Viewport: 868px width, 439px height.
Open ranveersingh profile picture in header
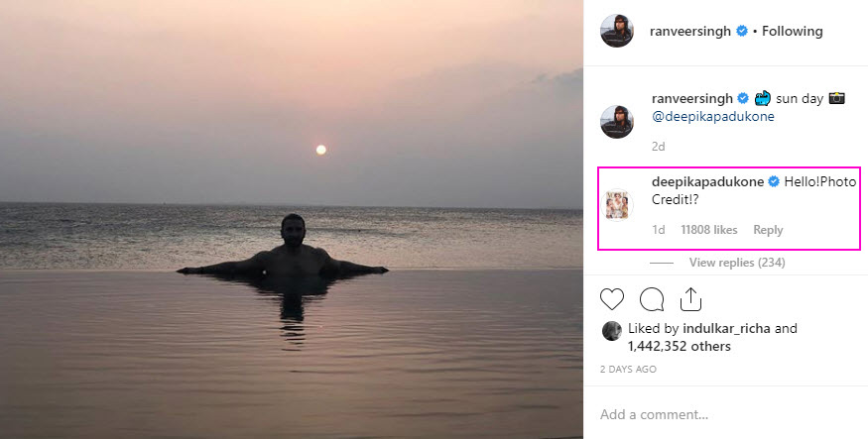point(616,31)
